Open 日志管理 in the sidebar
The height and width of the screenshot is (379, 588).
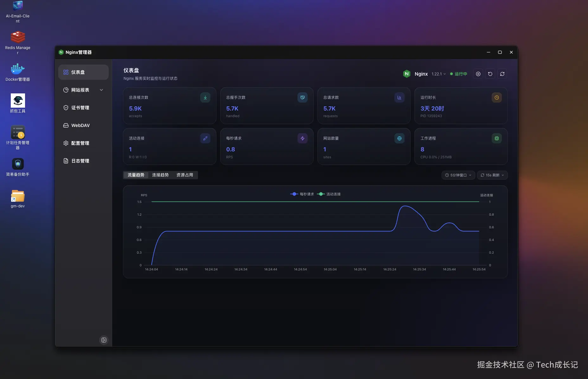point(83,161)
